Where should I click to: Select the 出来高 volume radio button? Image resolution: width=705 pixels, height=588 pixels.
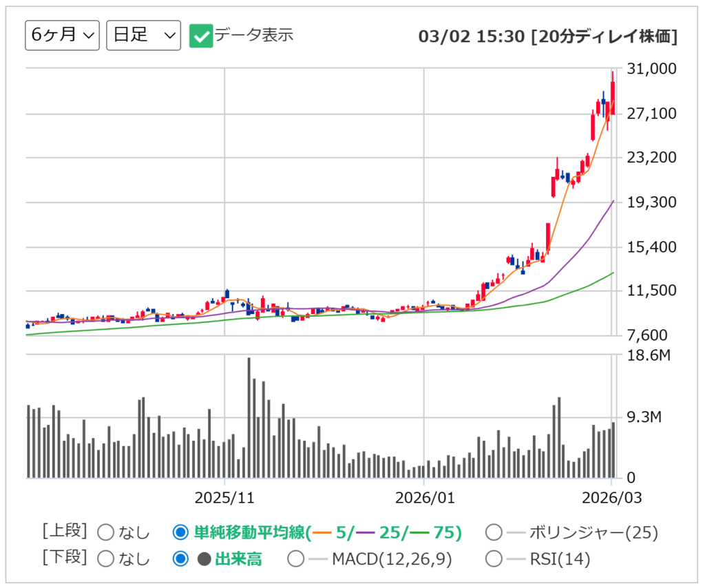(x=179, y=559)
